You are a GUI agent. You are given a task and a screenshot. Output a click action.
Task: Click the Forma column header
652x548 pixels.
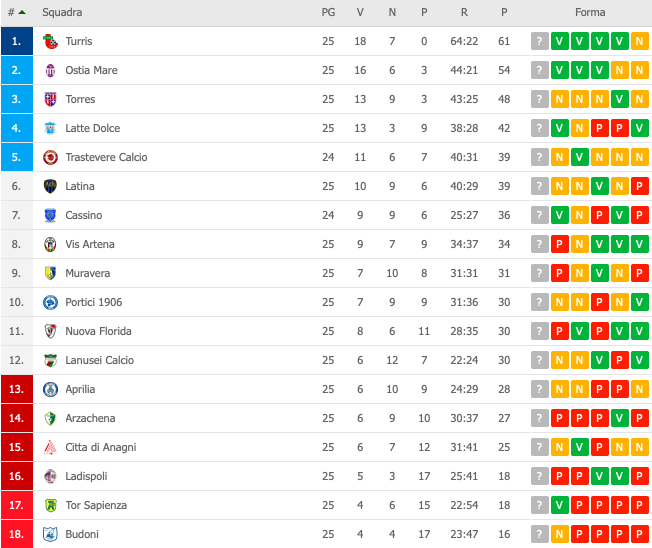tap(590, 12)
